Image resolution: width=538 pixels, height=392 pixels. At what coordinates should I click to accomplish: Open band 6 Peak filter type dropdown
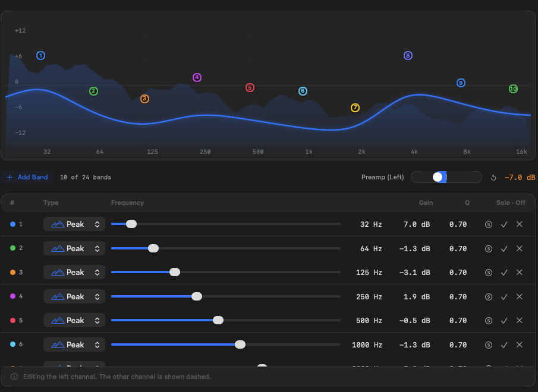point(74,344)
